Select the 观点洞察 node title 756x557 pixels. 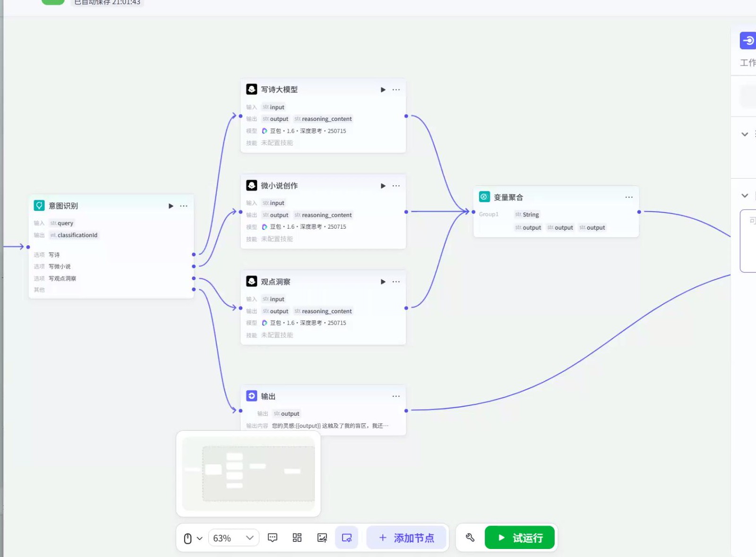pos(275,282)
